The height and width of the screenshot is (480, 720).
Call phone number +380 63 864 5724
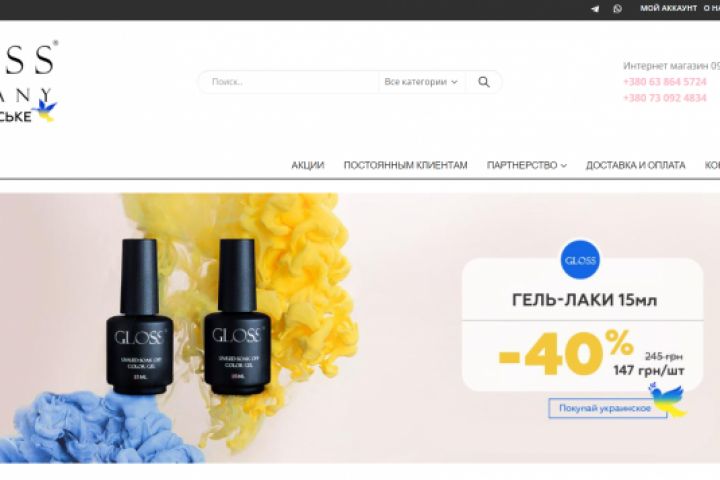point(664,82)
